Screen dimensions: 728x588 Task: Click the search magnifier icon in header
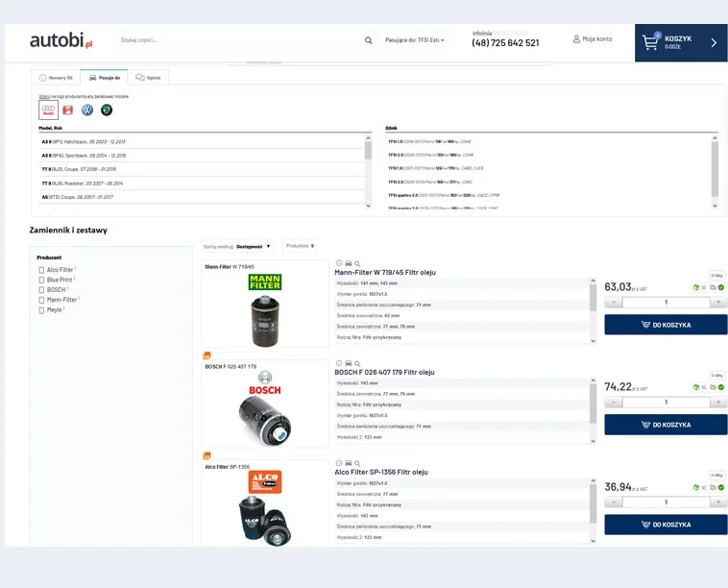368,40
